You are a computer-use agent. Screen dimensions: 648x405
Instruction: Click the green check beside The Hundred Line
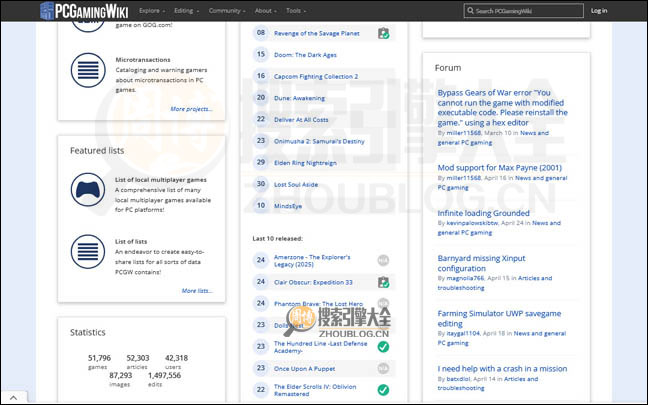(x=383, y=347)
